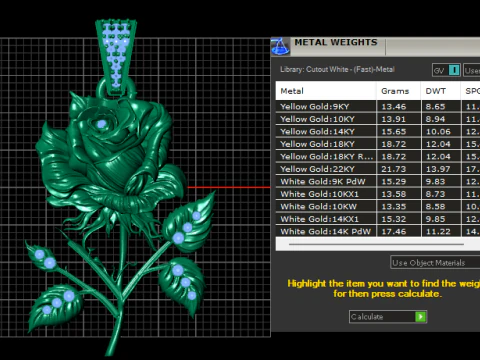
Task: Click the Use Object Materials button
Action: click(x=435, y=263)
